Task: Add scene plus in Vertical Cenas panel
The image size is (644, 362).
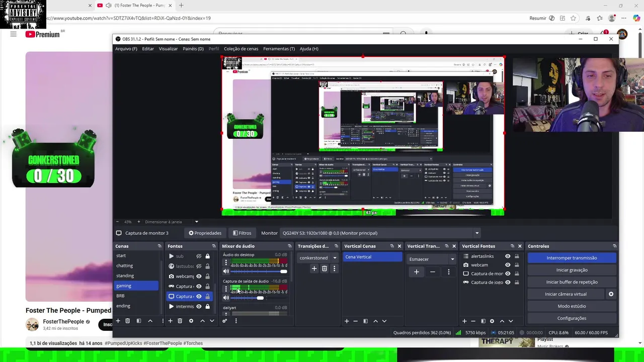Action: click(347, 321)
